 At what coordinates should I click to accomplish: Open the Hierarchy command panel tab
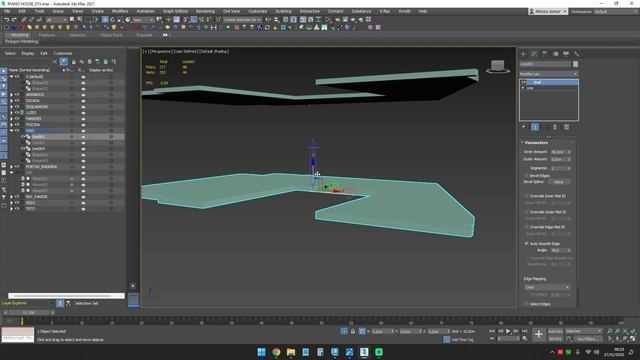tap(544, 54)
